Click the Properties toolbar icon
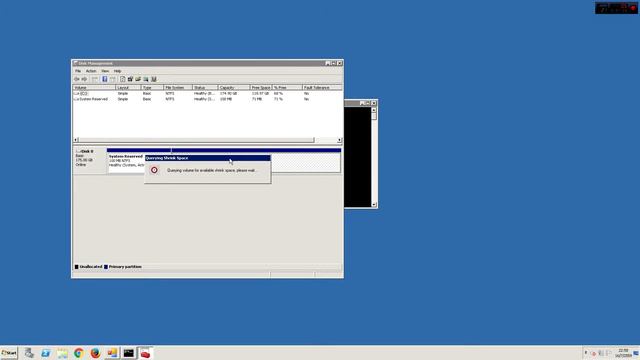Screen dimensions: 640x360 tap(130, 79)
